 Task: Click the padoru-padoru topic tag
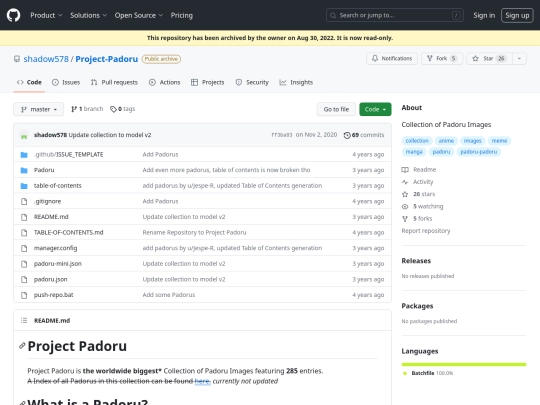478,152
